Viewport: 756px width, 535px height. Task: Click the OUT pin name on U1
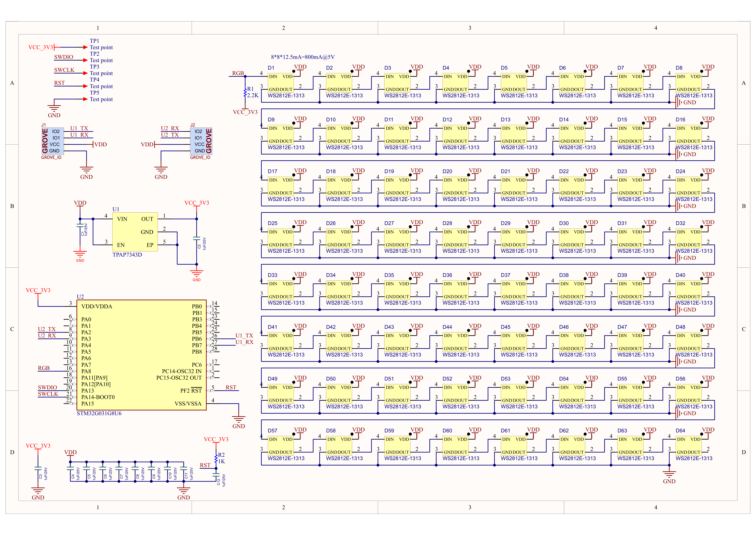147,219
